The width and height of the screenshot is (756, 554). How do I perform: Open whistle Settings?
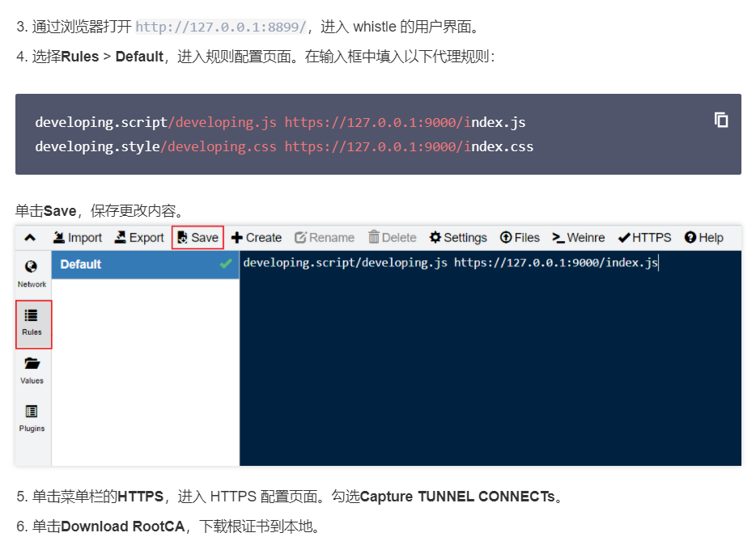[x=458, y=237]
